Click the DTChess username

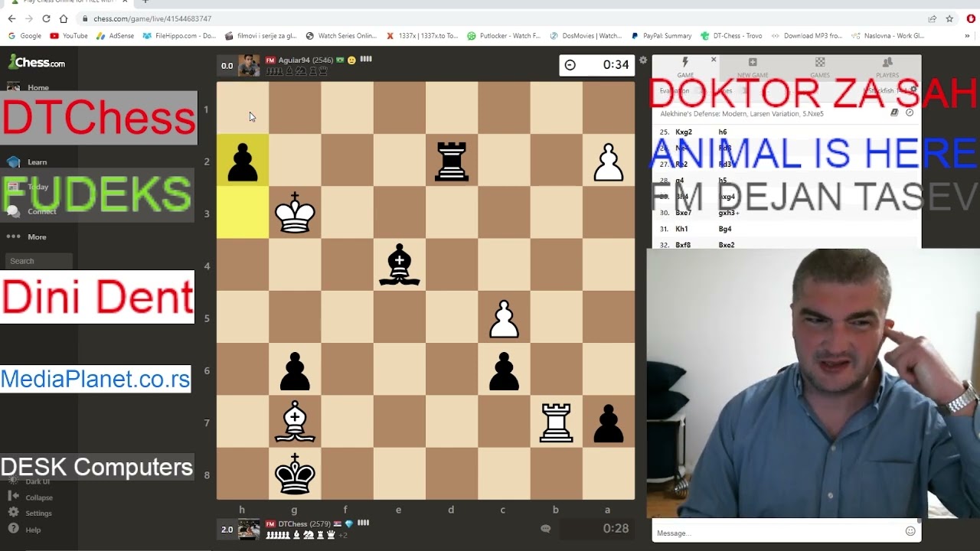tap(292, 524)
